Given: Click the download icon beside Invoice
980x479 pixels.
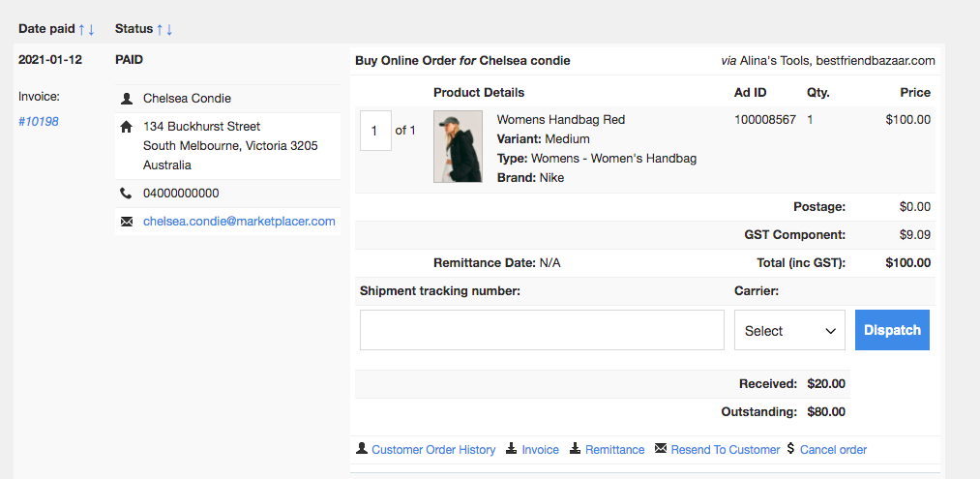Looking at the screenshot, I should (512, 448).
